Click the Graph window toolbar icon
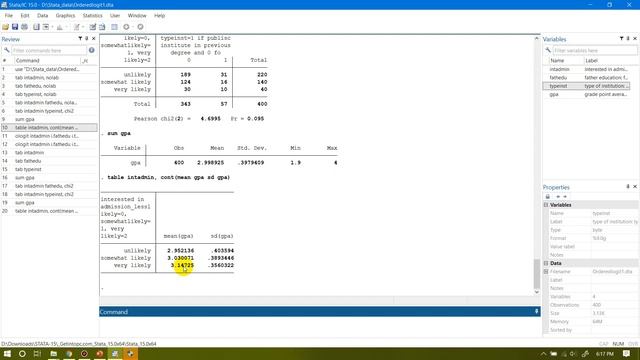The height and width of the screenshot is (360, 640). point(60,27)
